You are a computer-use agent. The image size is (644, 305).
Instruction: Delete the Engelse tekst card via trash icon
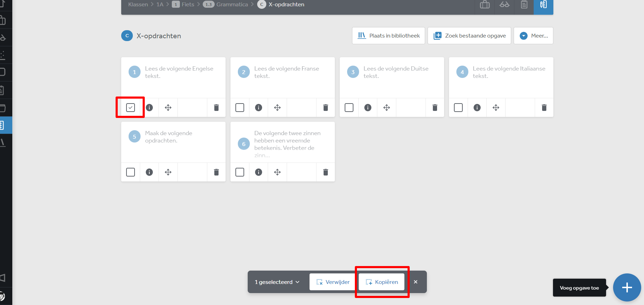tap(216, 107)
